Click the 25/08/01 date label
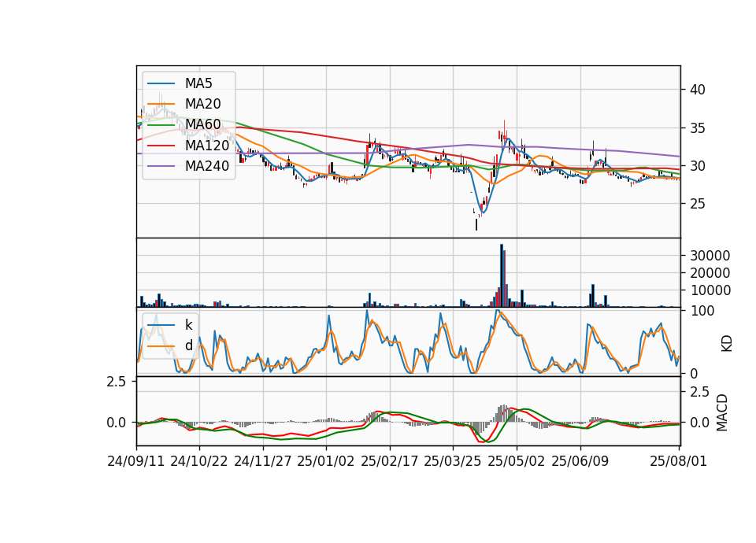 [678, 461]
